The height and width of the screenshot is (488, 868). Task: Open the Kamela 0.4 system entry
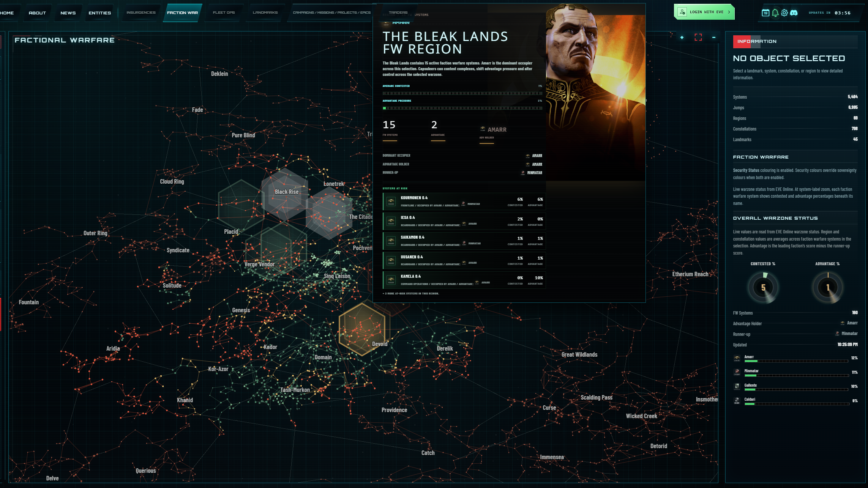464,280
